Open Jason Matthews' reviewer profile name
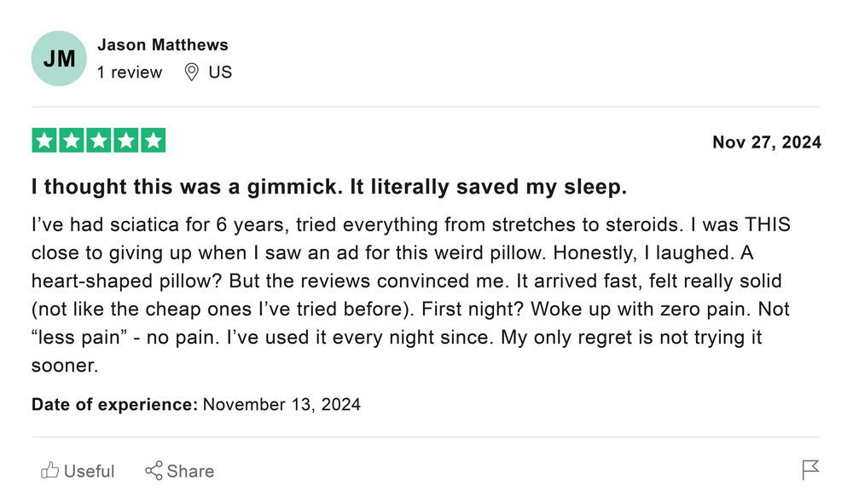 tap(163, 45)
